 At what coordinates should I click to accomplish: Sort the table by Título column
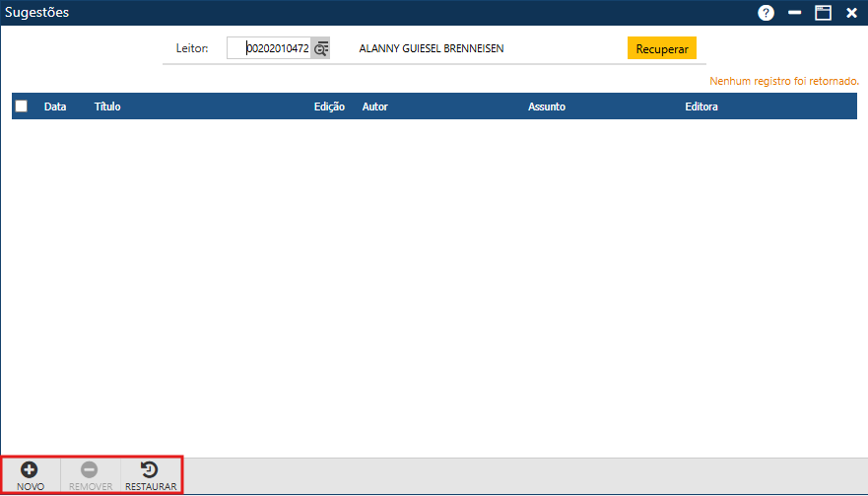click(107, 106)
